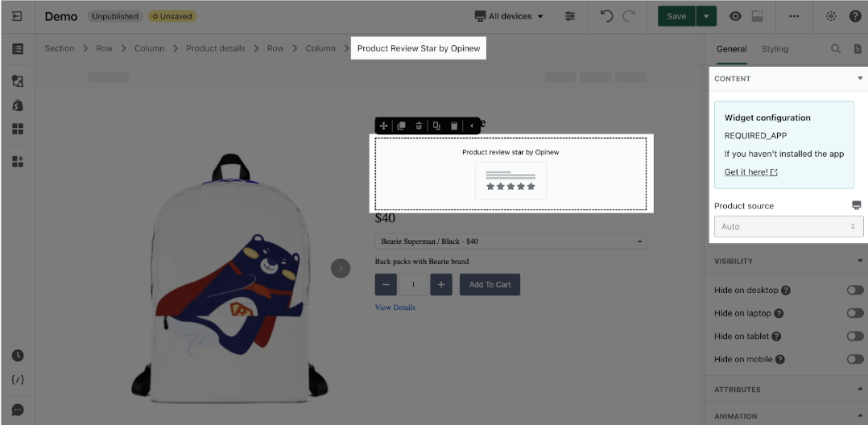The height and width of the screenshot is (425, 868).
Task: Delete the element with the trash icon
Action: coord(419,126)
